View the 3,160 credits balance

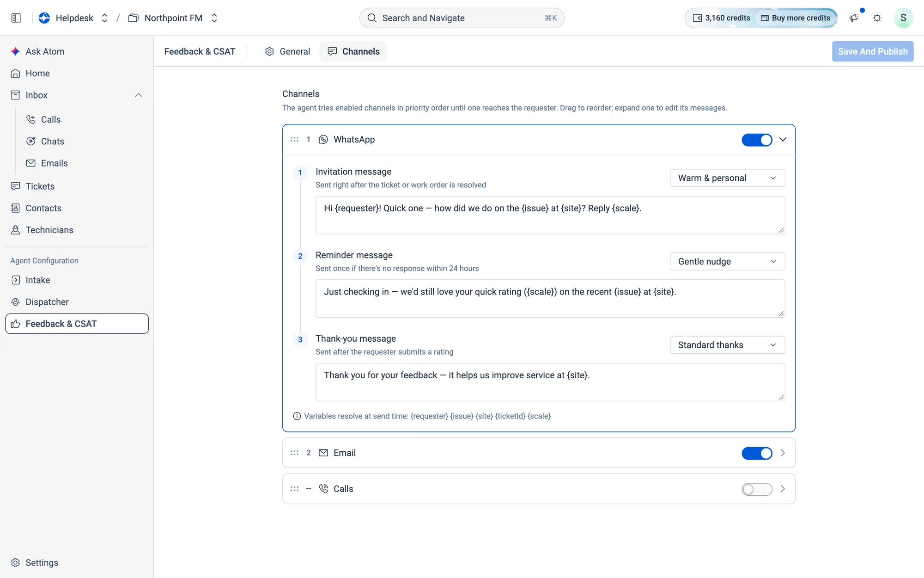click(x=721, y=18)
